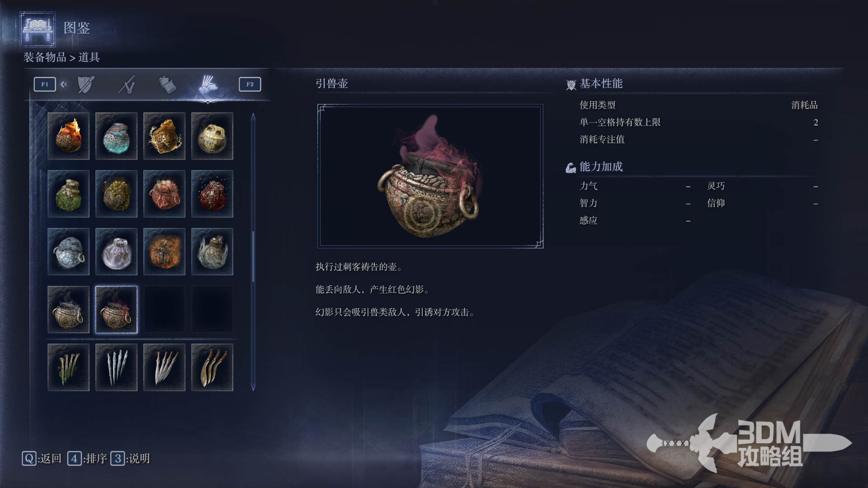Image resolution: width=868 pixels, height=488 pixels.
Task: Click the 3 说明 description prompt
Action: 130,459
